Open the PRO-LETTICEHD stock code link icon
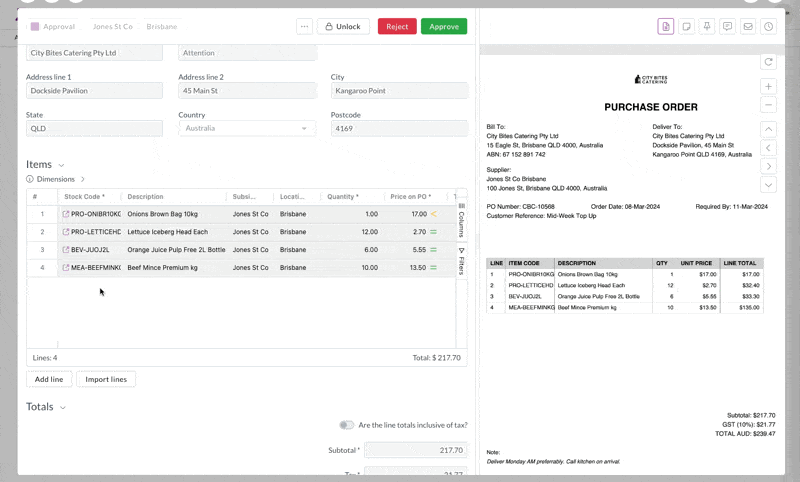 click(x=65, y=232)
